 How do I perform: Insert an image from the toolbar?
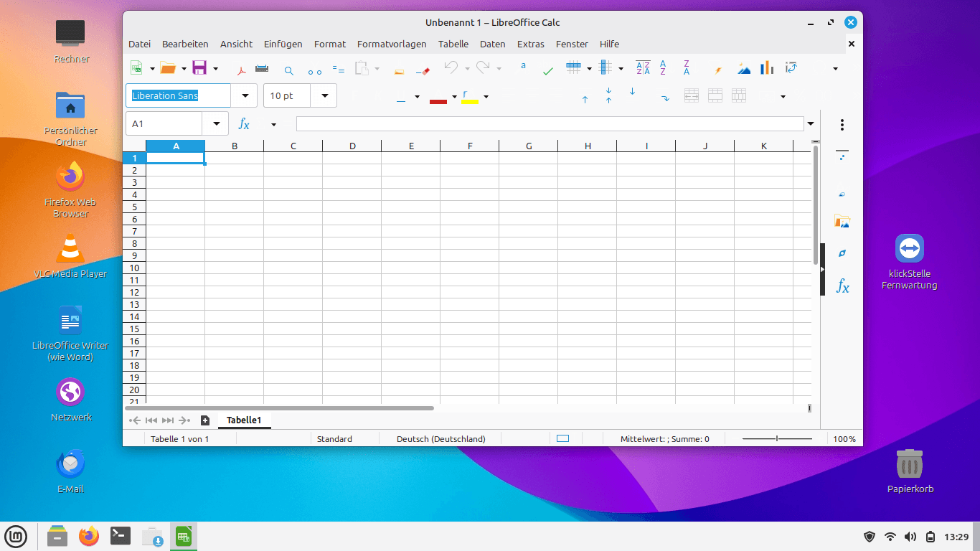click(x=744, y=69)
